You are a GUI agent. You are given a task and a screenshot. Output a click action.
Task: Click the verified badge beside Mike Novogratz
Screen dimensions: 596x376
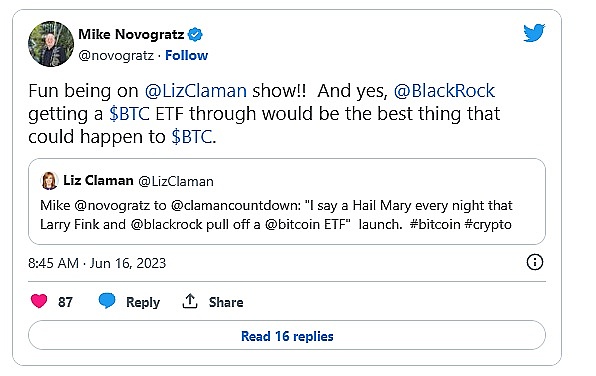tap(195, 35)
